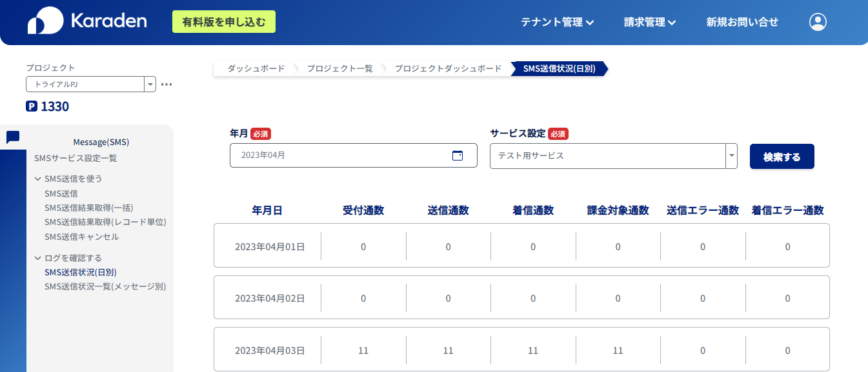Click the calendar icon in 年月 field
This screenshot has height=372, width=868.
tap(458, 155)
